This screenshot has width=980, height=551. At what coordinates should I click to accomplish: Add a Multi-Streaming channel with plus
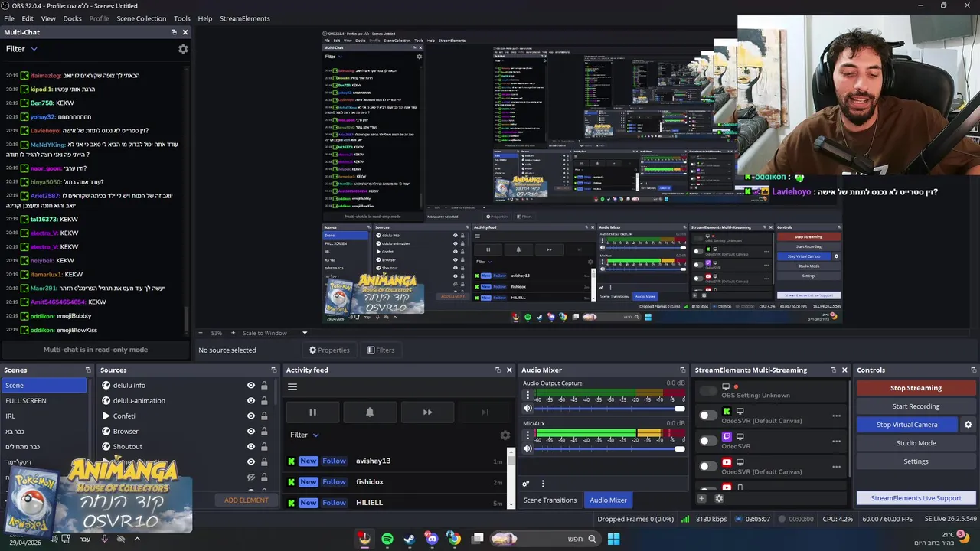click(701, 499)
